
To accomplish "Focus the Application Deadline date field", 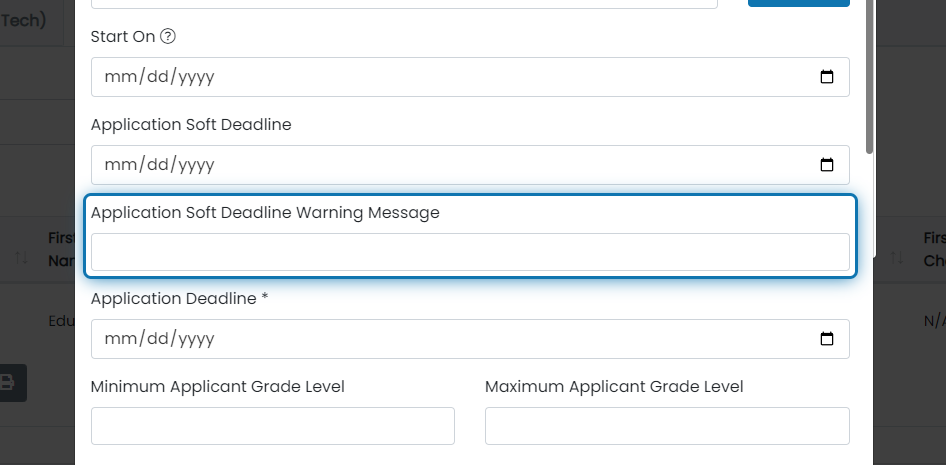I will point(470,338).
